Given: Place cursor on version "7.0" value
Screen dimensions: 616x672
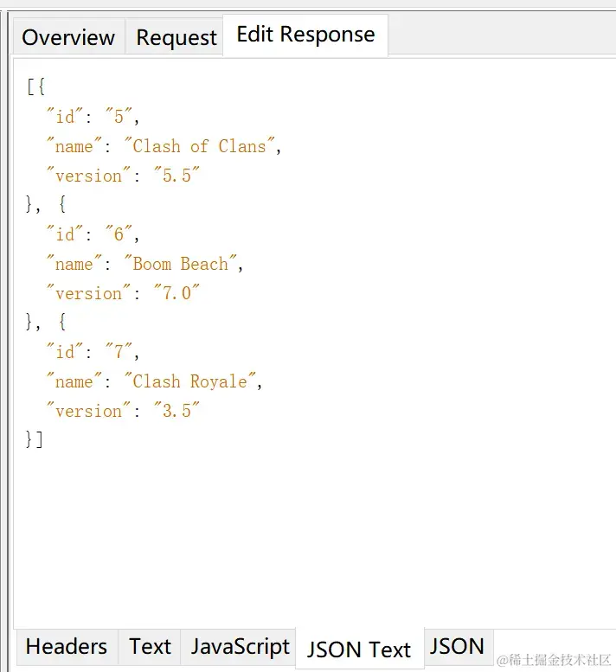Looking at the screenshot, I should 176,292.
